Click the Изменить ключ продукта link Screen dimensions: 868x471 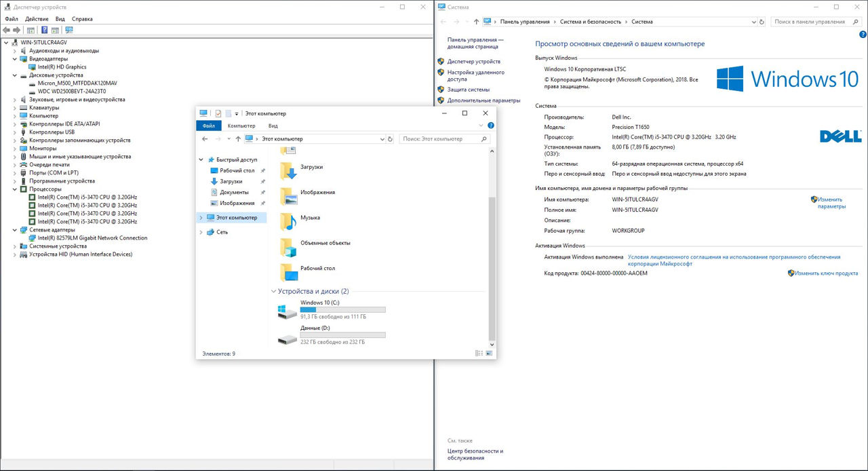[x=827, y=274]
